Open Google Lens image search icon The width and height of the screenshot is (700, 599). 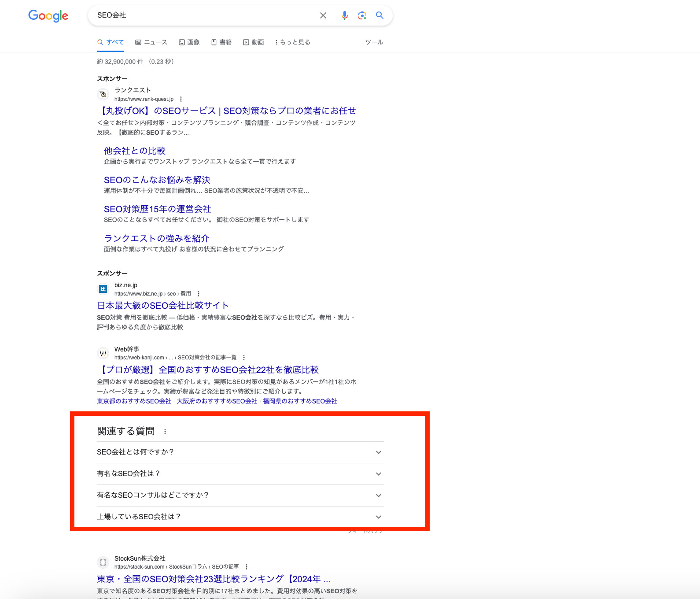tap(362, 15)
